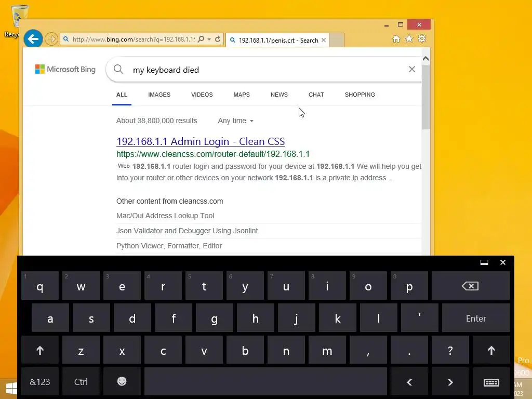Tap the question mark key
This screenshot has width=532, height=399.
450,350
